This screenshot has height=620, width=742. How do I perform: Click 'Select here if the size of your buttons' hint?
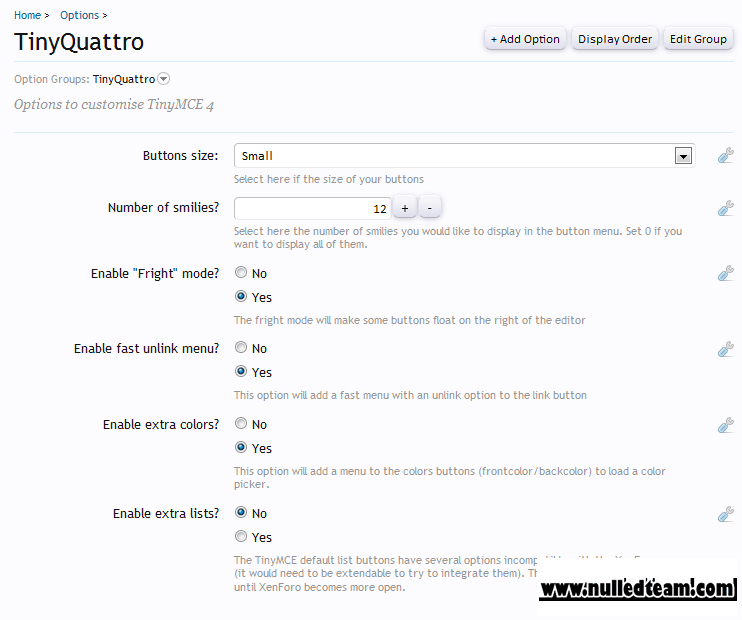coord(329,179)
